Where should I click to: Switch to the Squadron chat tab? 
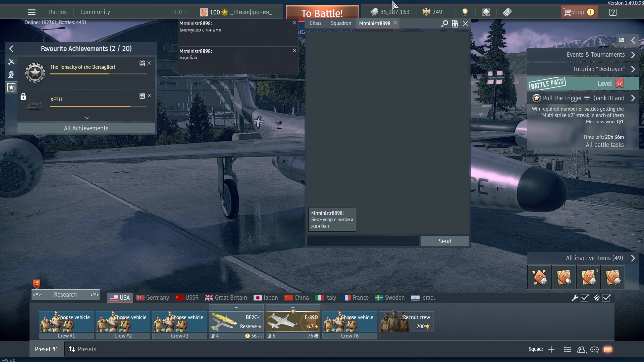[x=341, y=23]
